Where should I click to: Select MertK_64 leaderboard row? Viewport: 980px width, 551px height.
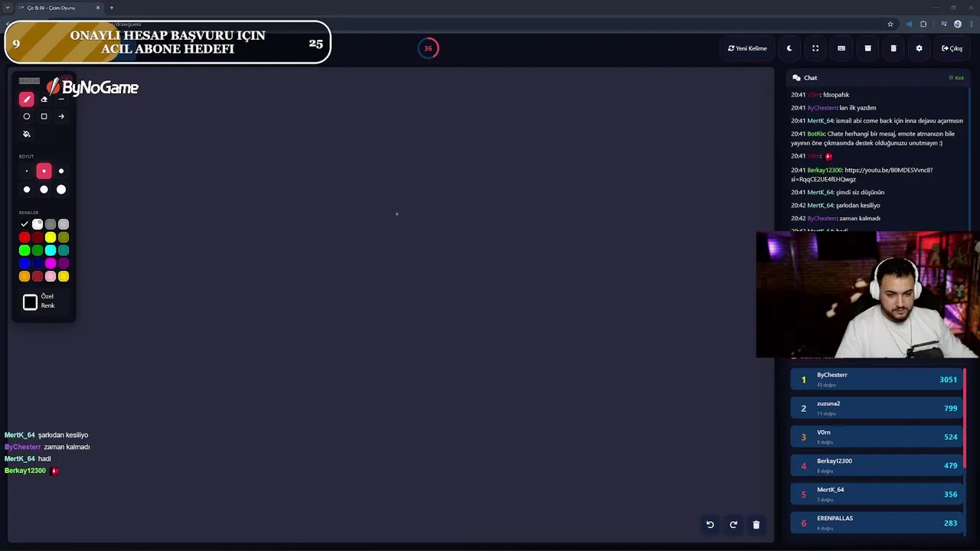(876, 494)
